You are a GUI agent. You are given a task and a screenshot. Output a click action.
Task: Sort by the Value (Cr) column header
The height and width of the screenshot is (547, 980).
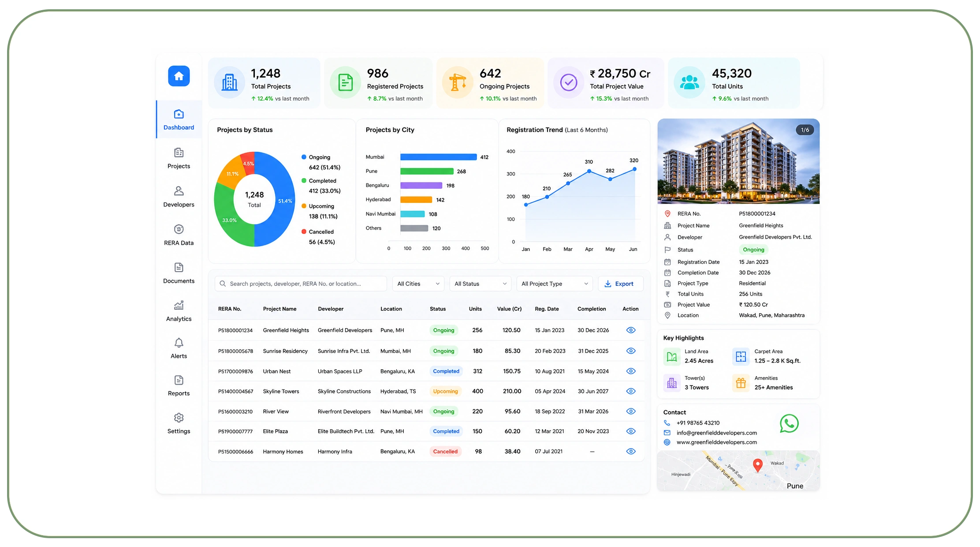pyautogui.click(x=509, y=309)
